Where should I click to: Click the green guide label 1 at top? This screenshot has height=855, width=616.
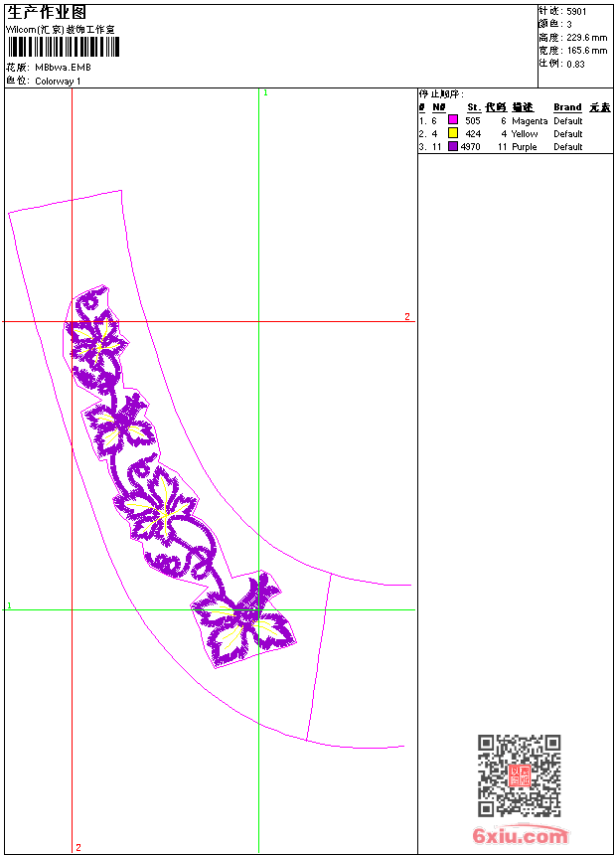(265, 93)
